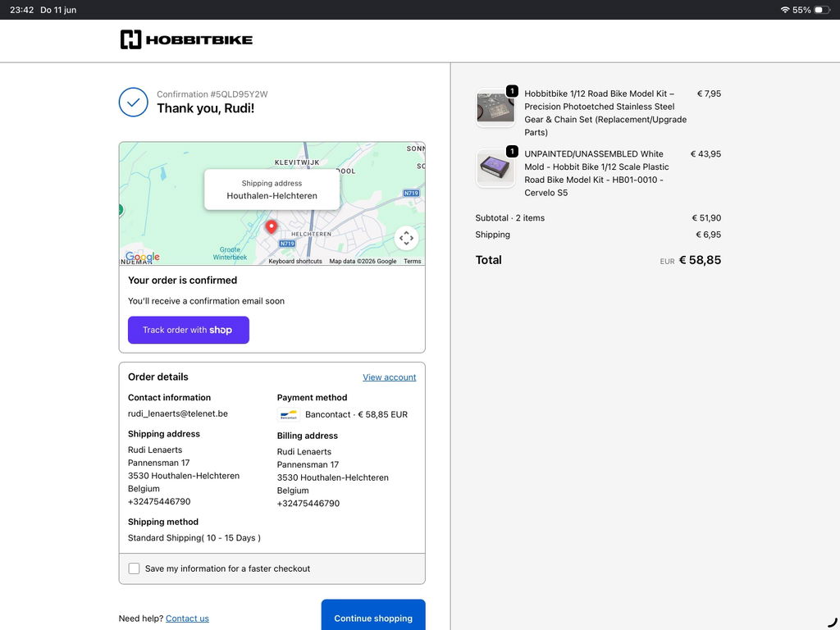Image resolution: width=840 pixels, height=630 pixels.
Task: Enable Save my information for faster checkout
Action: point(134,568)
